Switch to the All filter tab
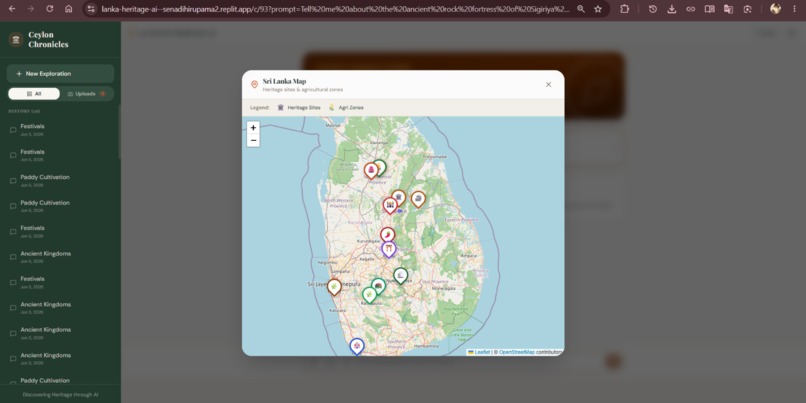The image size is (806, 403). click(x=34, y=94)
